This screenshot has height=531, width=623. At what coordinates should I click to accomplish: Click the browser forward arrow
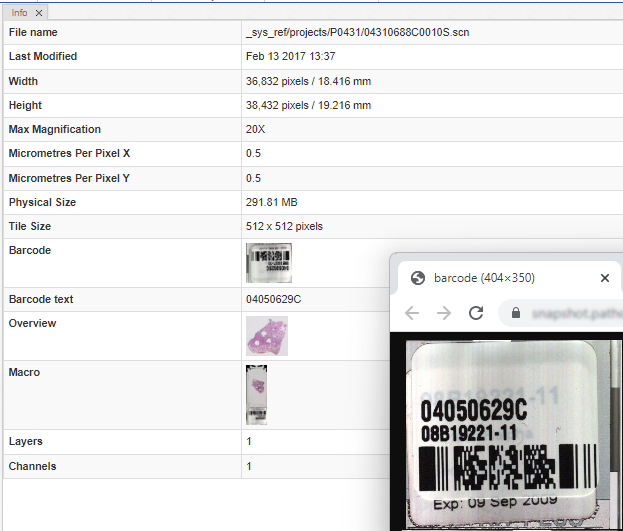(x=444, y=314)
